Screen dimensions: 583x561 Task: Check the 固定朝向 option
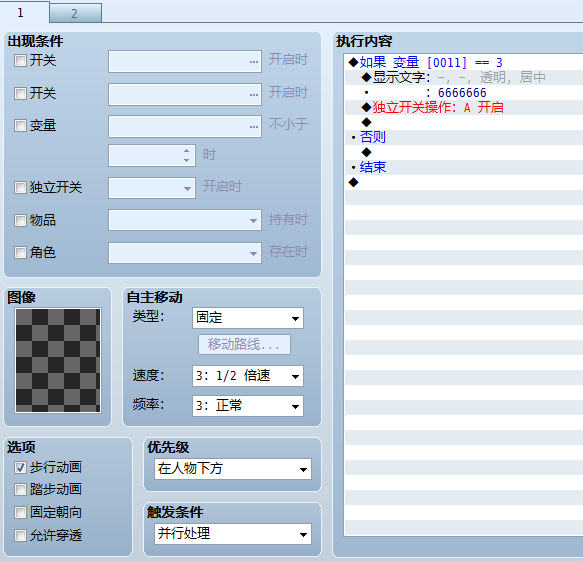click(20, 513)
